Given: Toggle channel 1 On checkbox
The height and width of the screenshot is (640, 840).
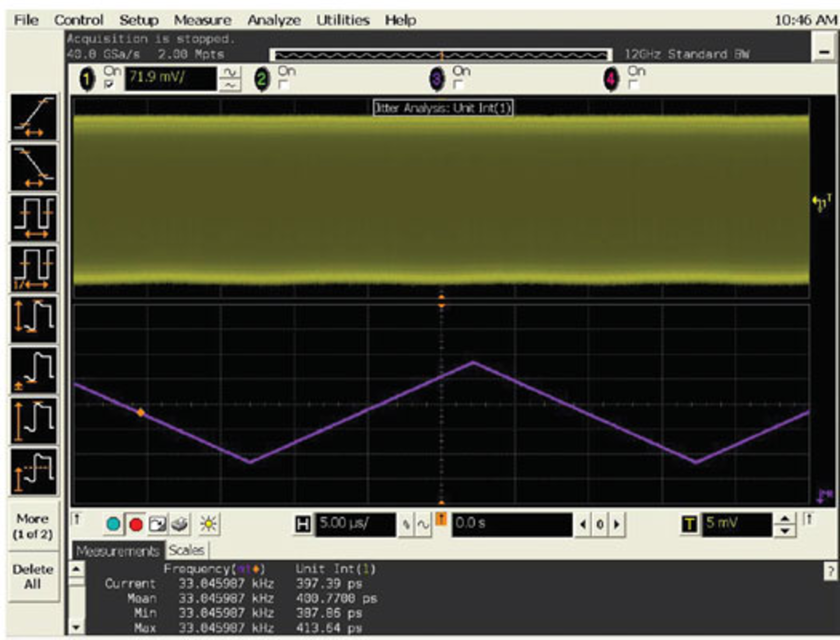Looking at the screenshot, I should (x=109, y=85).
